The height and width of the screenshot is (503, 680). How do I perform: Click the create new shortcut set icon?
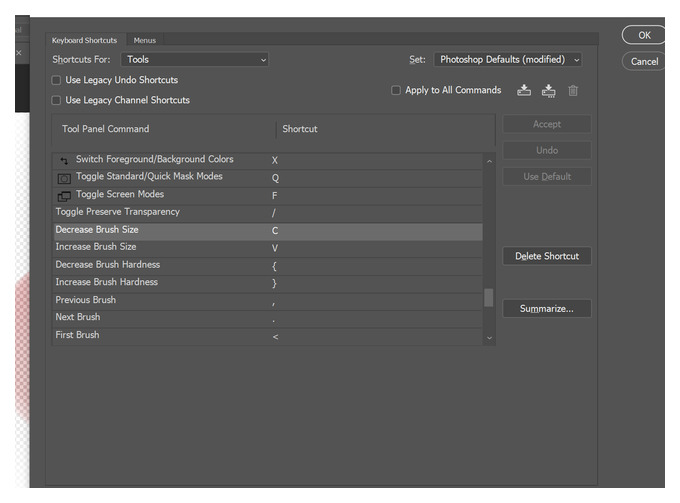tap(549, 91)
